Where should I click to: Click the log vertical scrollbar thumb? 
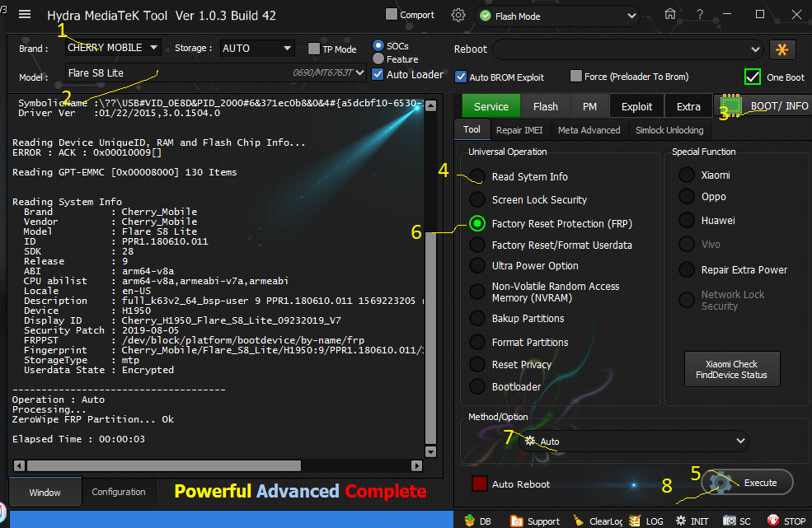(430, 338)
